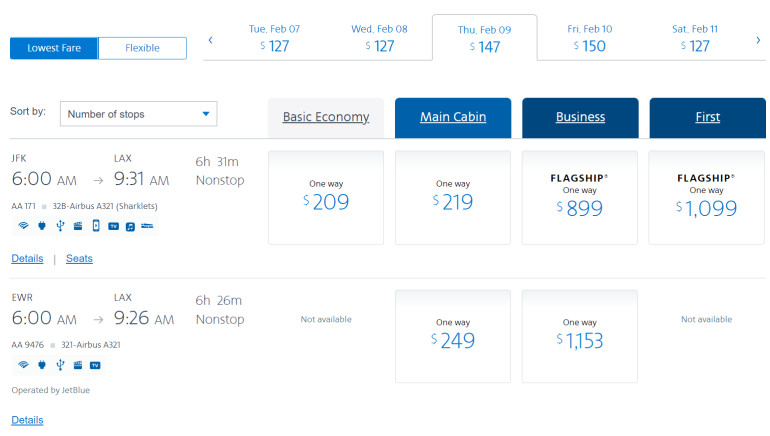Show earlier dates with left chevron

pos(210,41)
